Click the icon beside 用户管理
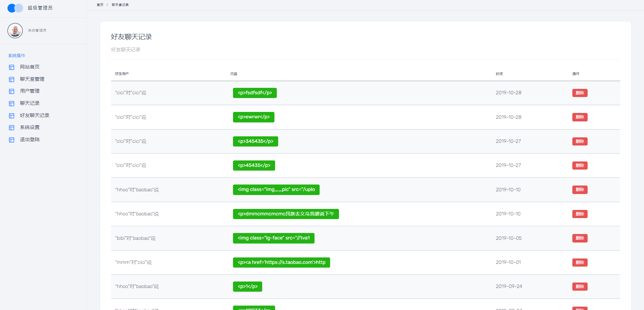Image resolution: width=644 pixels, height=310 pixels. (12, 91)
